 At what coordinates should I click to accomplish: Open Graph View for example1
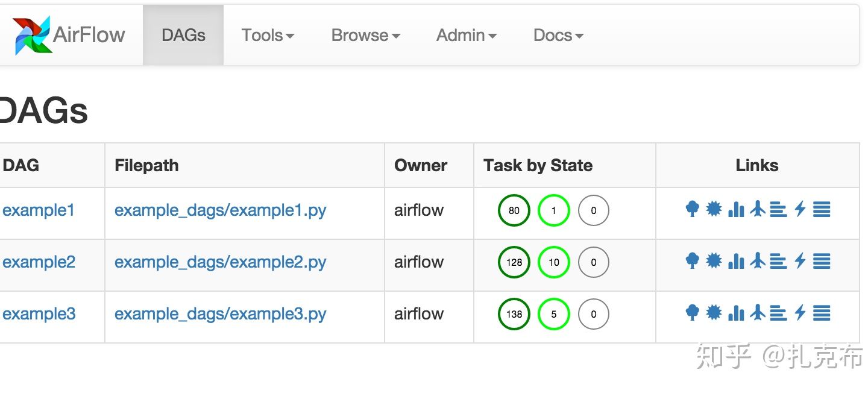point(714,209)
